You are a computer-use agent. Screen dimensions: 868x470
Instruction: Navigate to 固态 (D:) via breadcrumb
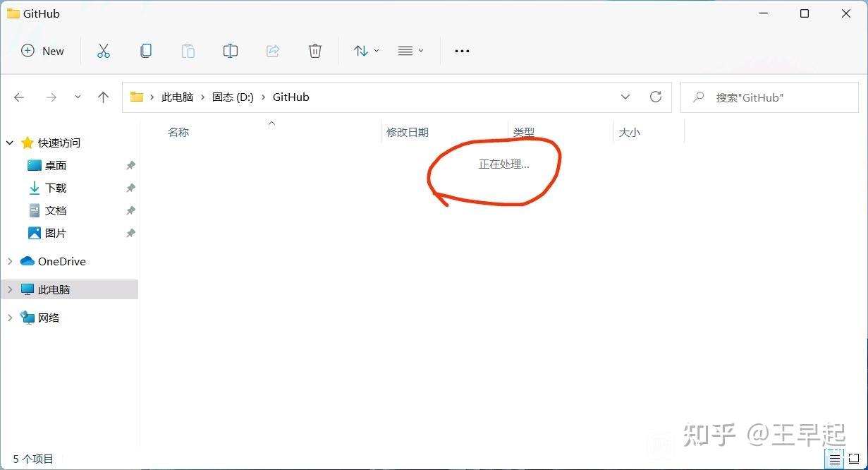pos(233,97)
